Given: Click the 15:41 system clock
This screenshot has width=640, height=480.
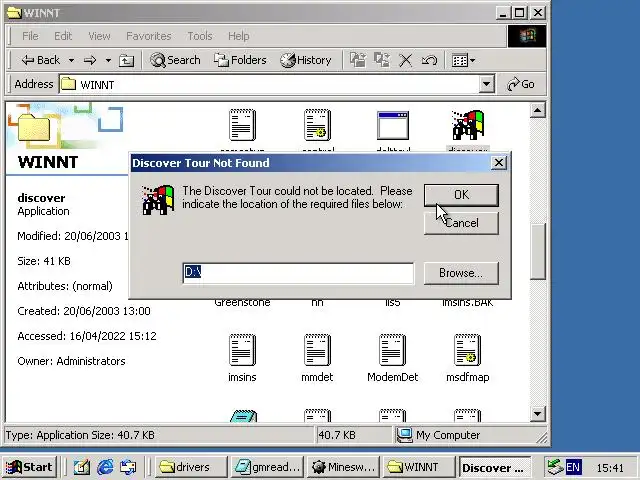Looking at the screenshot, I should point(610,467).
